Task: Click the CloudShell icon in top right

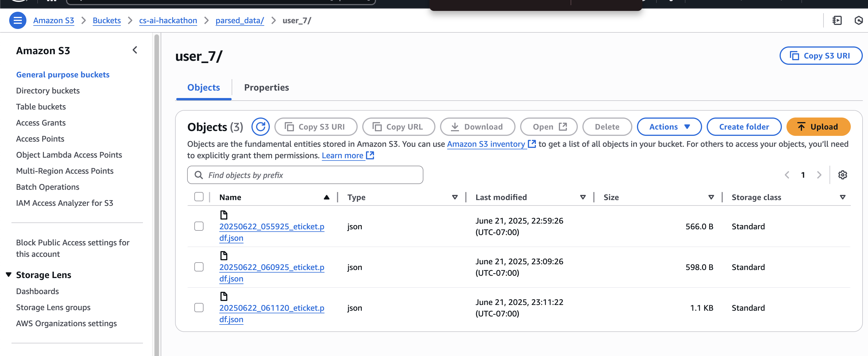Action: coord(837,21)
